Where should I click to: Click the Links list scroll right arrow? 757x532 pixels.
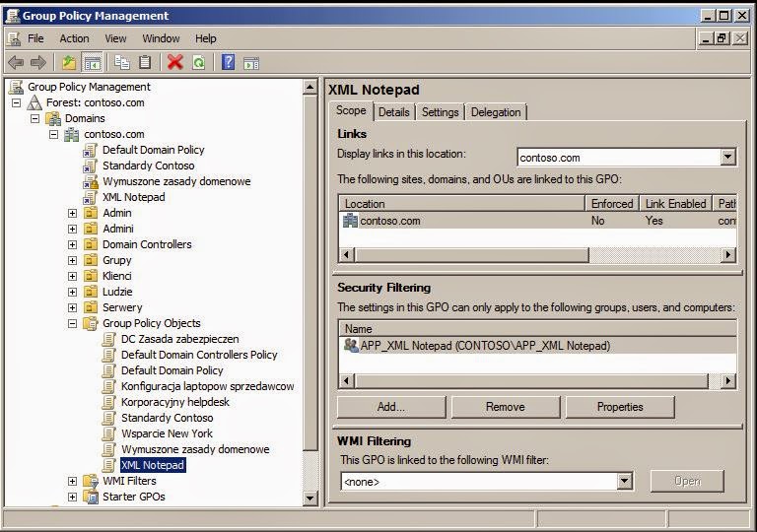pos(728,254)
